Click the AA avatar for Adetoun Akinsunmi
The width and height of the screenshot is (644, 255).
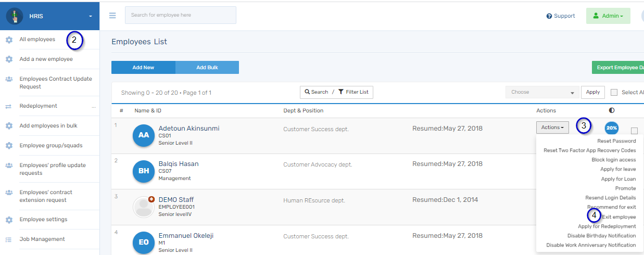[143, 135]
